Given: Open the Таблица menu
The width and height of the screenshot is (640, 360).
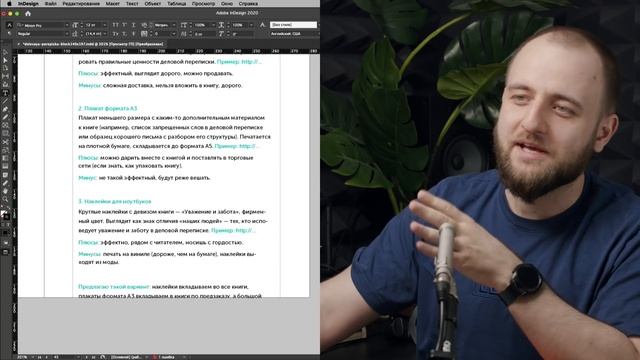Looking at the screenshot, I should 177,3.
